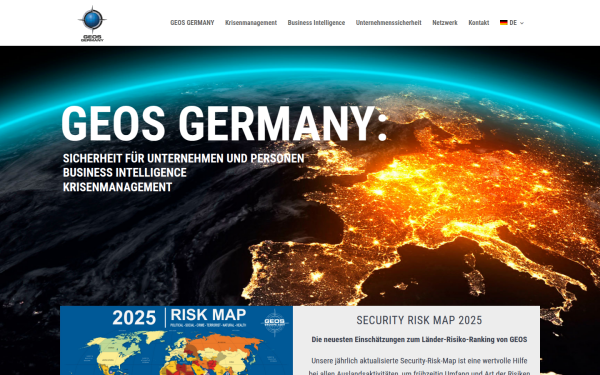
Task: Click the BUSINESS INTELLIGENCE hero text line
Action: point(124,173)
